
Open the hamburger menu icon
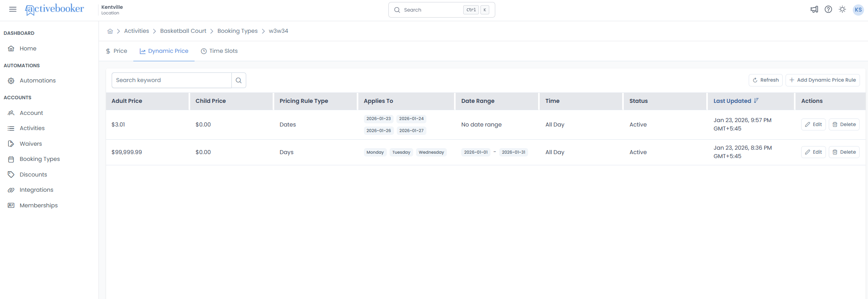[13, 9]
